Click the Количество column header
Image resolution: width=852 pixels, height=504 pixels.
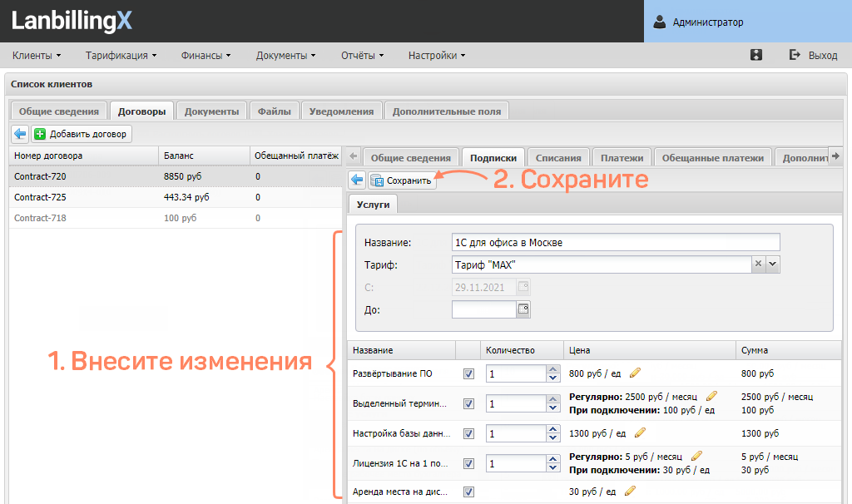[522, 350]
